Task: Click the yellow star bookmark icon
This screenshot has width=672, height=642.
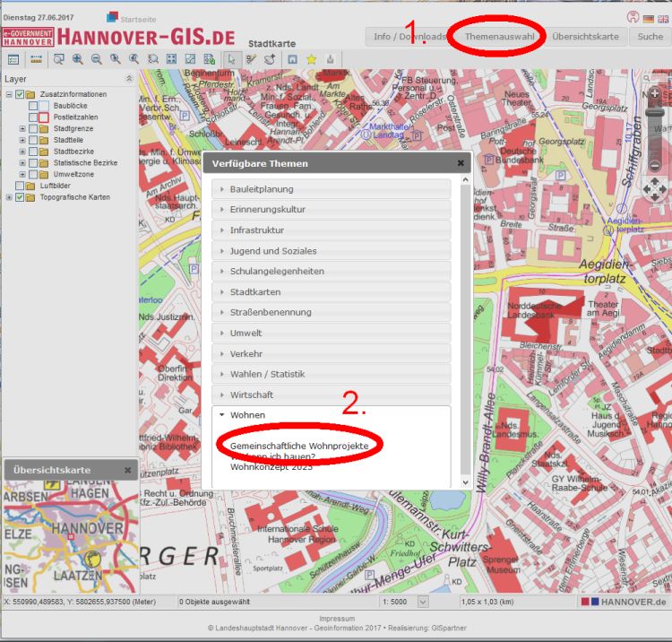Action: coord(312,59)
